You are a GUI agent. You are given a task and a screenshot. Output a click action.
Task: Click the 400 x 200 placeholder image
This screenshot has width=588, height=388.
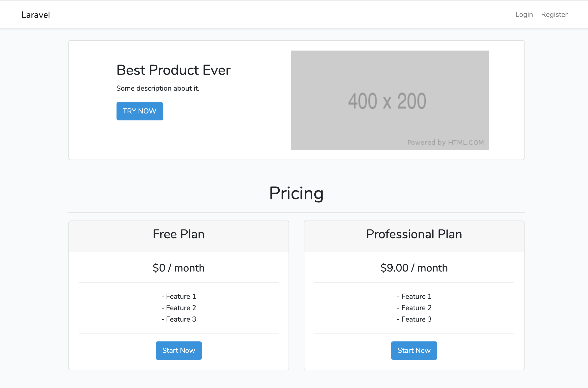(x=390, y=100)
